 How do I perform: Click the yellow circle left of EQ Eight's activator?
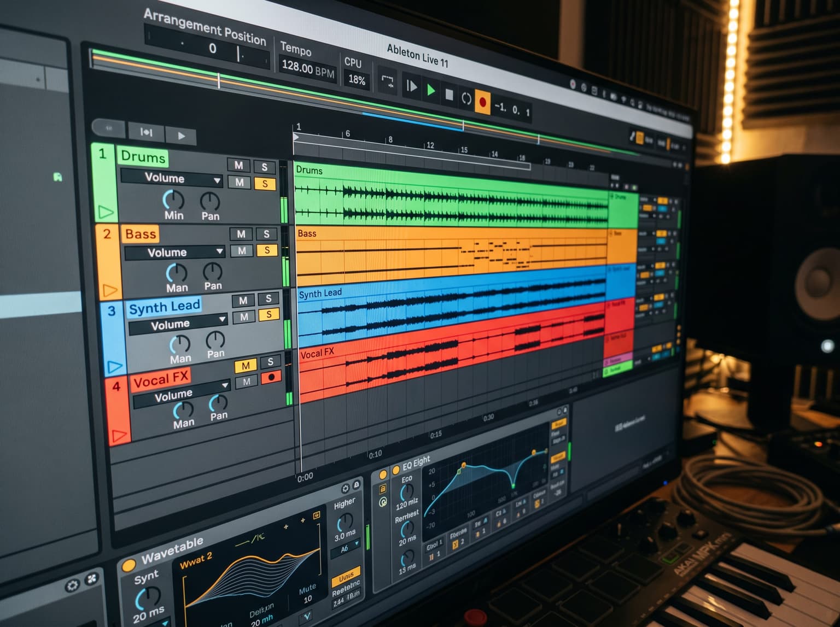pyautogui.click(x=383, y=473)
